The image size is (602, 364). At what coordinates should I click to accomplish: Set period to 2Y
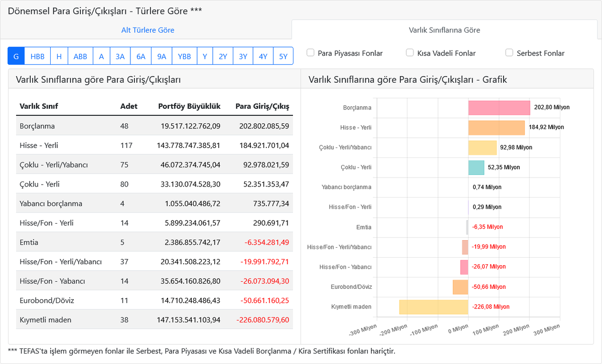pyautogui.click(x=223, y=56)
